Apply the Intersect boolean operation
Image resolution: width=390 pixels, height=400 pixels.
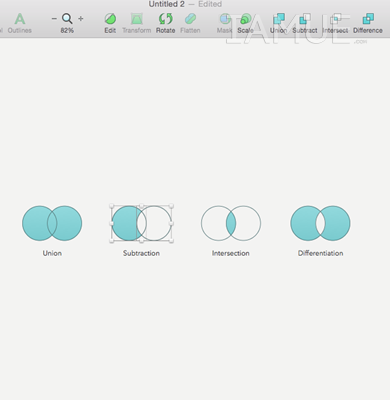335,19
